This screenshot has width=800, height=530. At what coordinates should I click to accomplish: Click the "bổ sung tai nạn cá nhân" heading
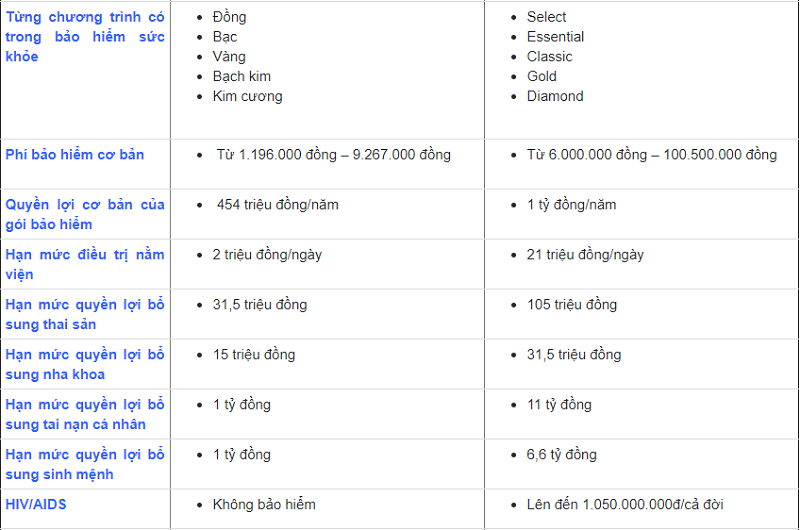85,415
